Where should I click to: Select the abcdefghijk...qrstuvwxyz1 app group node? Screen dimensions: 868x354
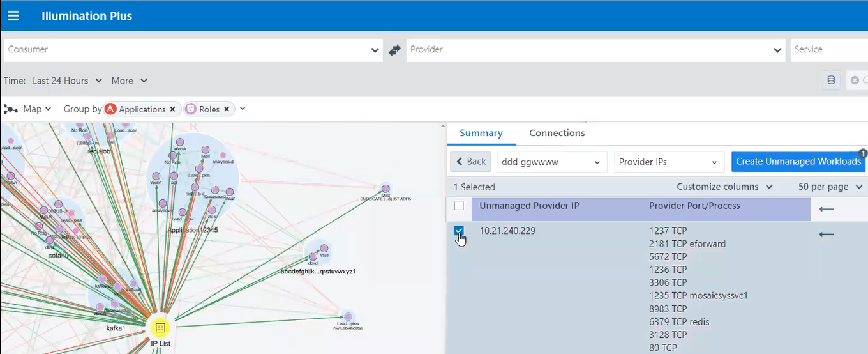317,252
